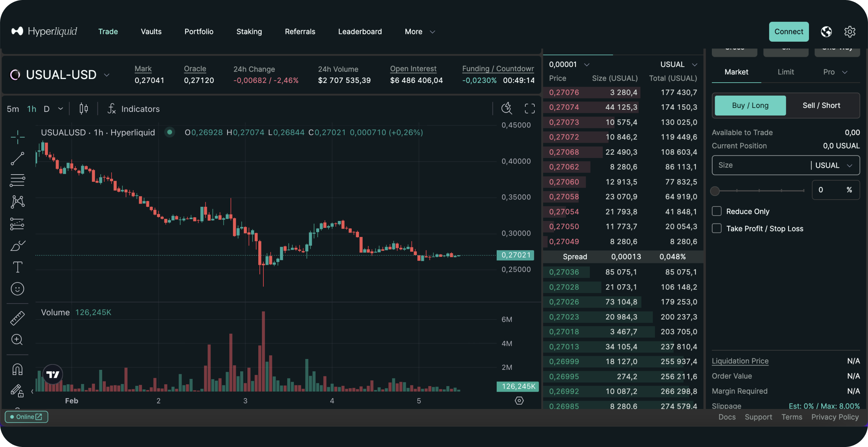Viewport: 868px width, 447px height.
Task: Go to Leaderboard page
Action: 360,32
